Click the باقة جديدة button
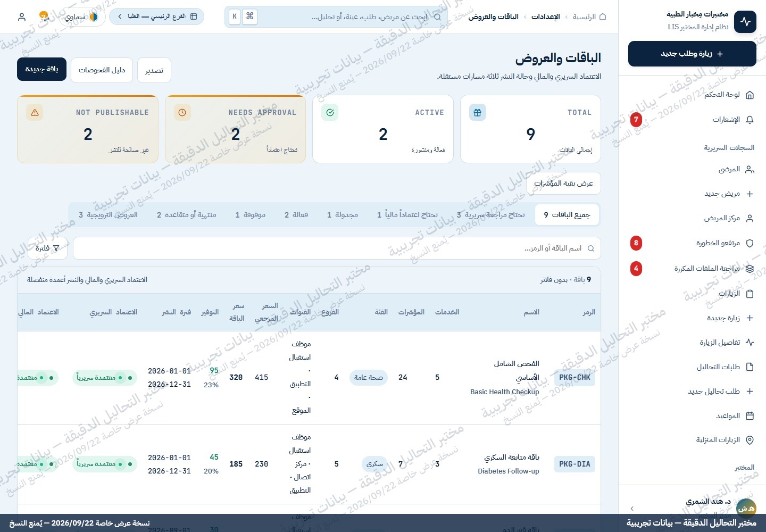Viewport: 766px width, 532px height. (41, 69)
